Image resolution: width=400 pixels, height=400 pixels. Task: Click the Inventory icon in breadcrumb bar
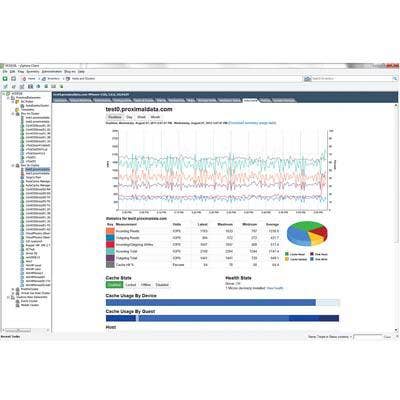tap(44, 79)
